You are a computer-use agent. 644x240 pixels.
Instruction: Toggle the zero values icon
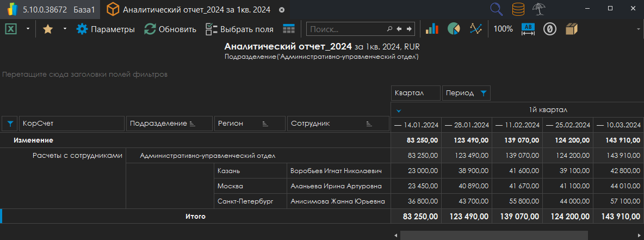click(550, 29)
